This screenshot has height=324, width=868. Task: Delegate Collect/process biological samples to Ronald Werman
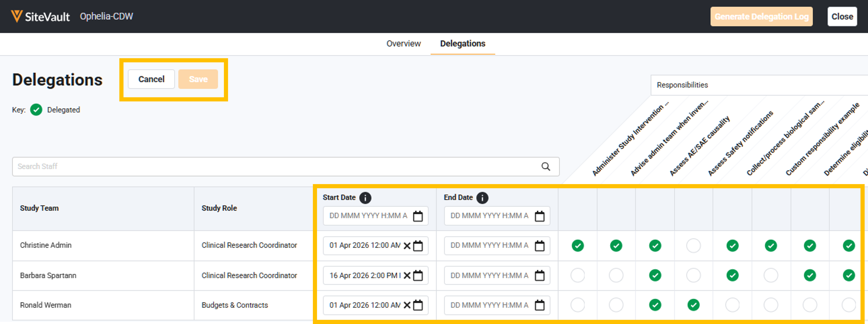[x=732, y=305]
